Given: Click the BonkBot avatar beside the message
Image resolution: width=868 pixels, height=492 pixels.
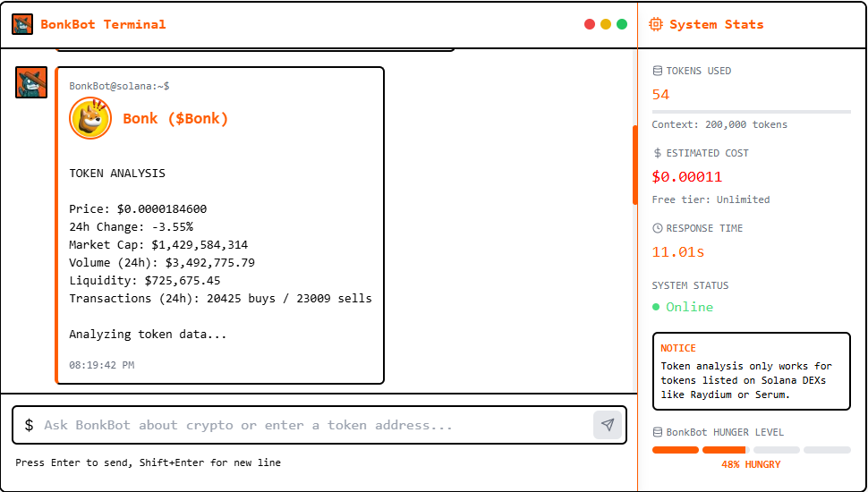Looking at the screenshot, I should [31, 82].
